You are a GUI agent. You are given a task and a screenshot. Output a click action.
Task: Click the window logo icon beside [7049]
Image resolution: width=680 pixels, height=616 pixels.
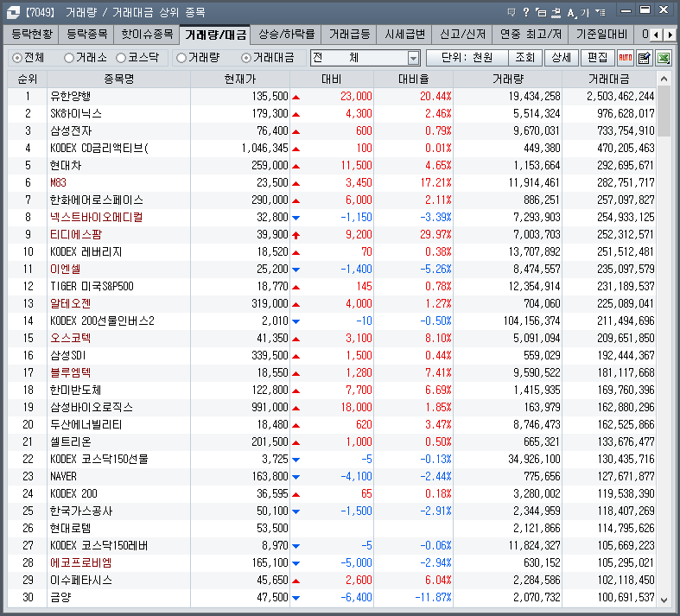pyautogui.click(x=13, y=12)
